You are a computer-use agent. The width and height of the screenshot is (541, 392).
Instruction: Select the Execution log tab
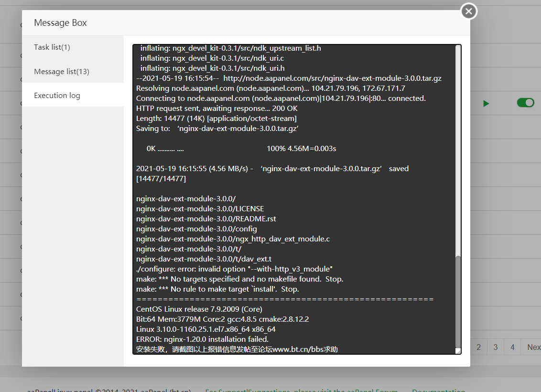pyautogui.click(x=57, y=95)
